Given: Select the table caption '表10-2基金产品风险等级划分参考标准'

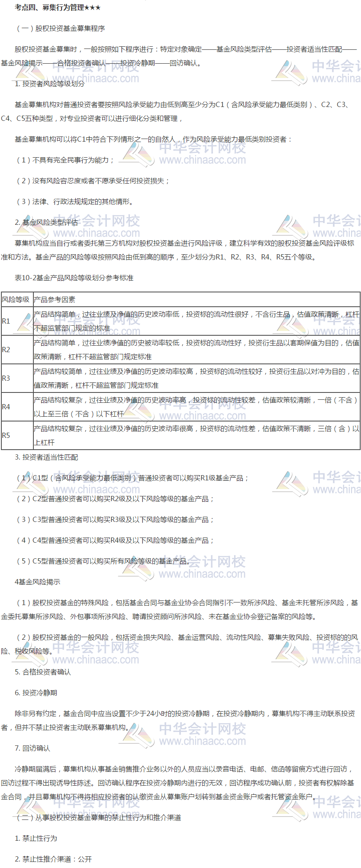Looking at the screenshot, I should [x=74, y=278].
